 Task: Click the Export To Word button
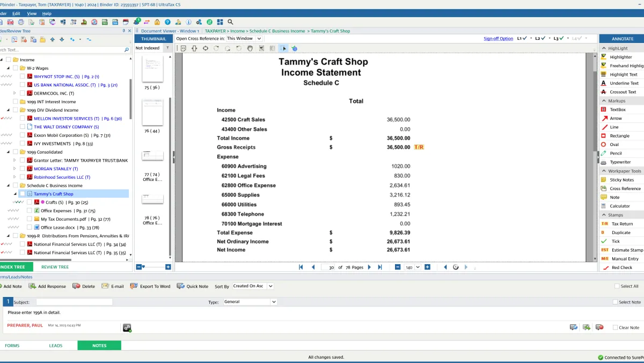pos(150,286)
